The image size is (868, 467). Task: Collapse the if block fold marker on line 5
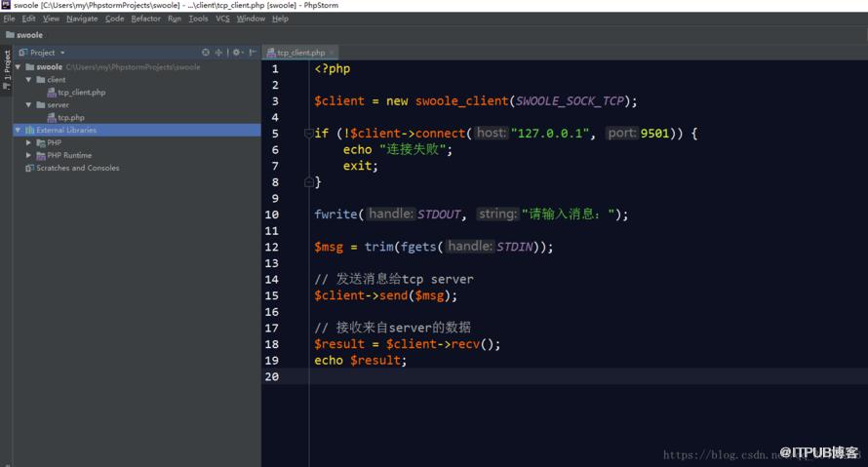(x=309, y=134)
